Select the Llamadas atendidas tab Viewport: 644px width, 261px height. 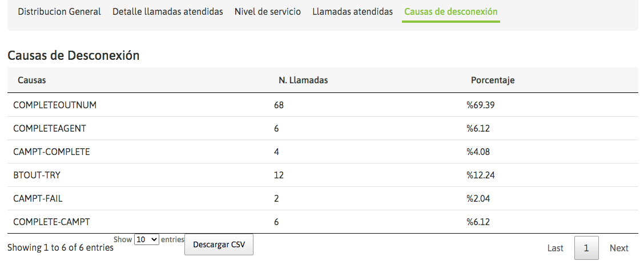[x=352, y=11]
